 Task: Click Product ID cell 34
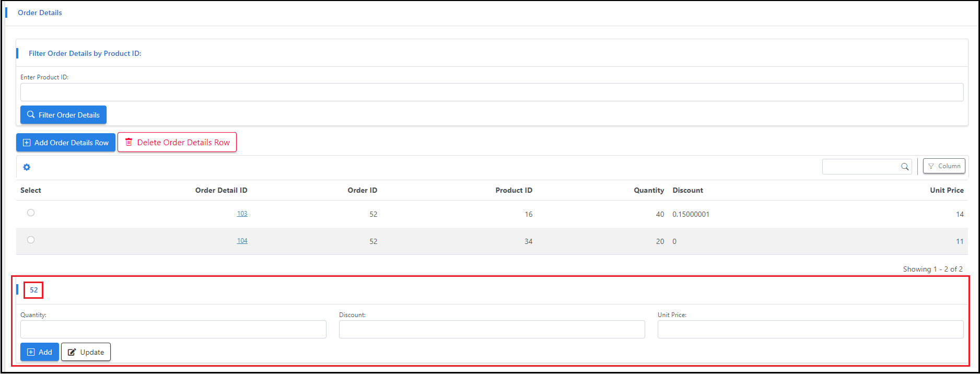[529, 241]
